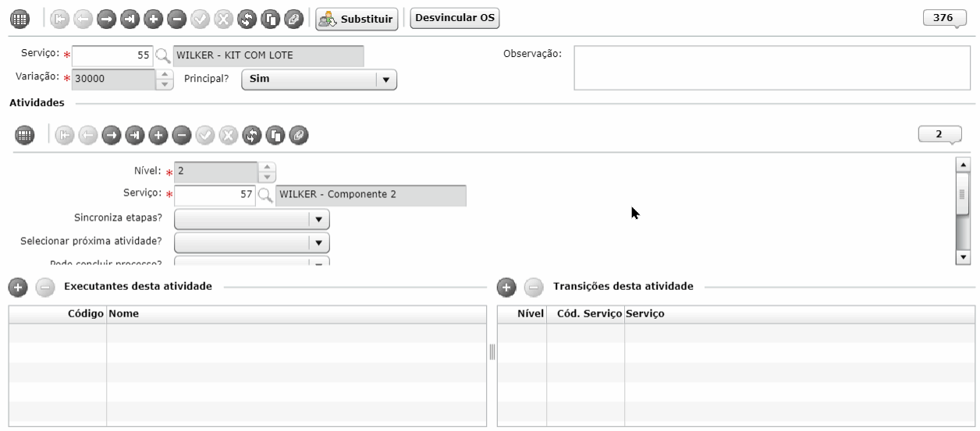This screenshot has height=431, width=980.
Task: Confirm activity with Atividades checkmark icon
Action: [x=204, y=135]
